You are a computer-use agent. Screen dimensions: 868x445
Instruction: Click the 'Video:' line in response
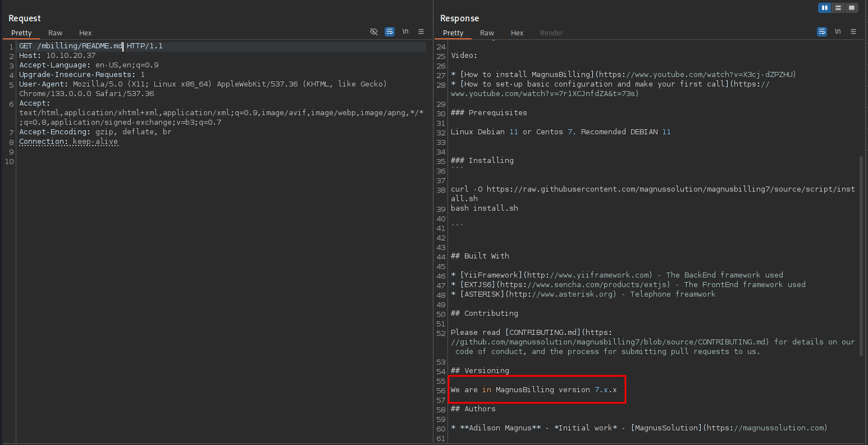click(464, 56)
